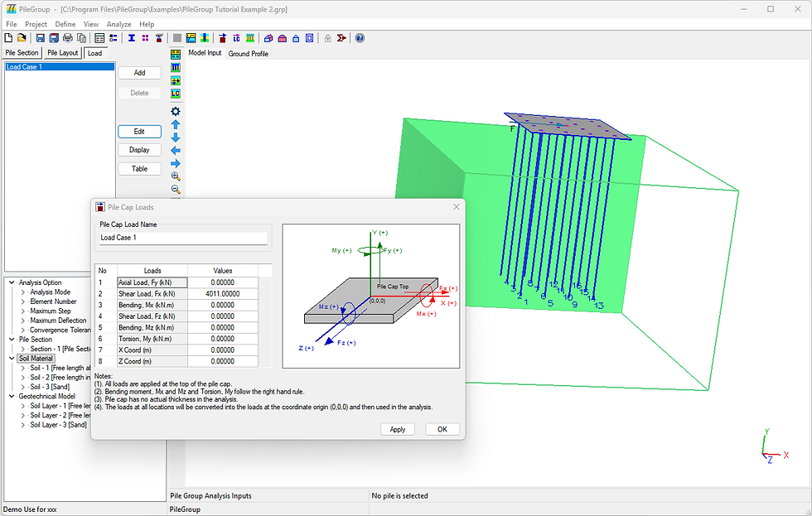Expand the Element Number tree item
This screenshot has width=812, height=516.
click(23, 301)
